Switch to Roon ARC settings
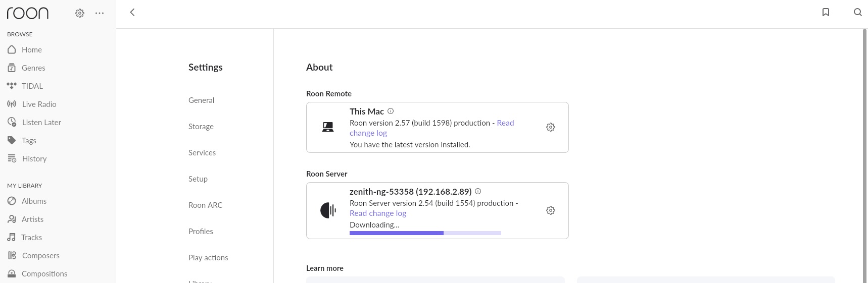The width and height of the screenshot is (868, 283). [205, 205]
